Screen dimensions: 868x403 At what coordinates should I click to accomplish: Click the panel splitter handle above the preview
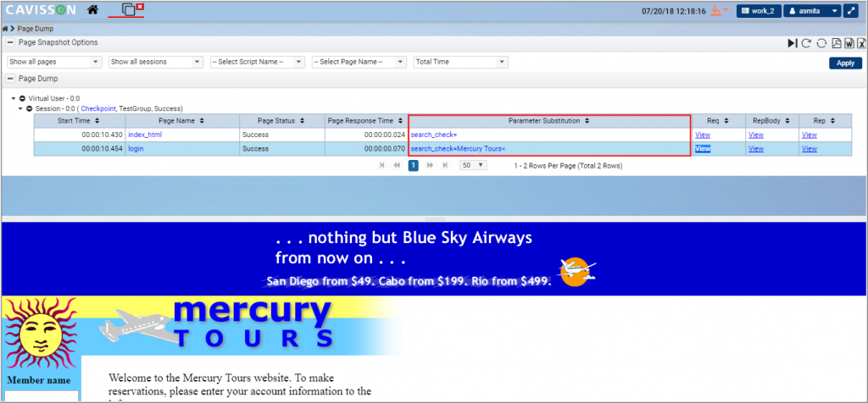pos(434,219)
